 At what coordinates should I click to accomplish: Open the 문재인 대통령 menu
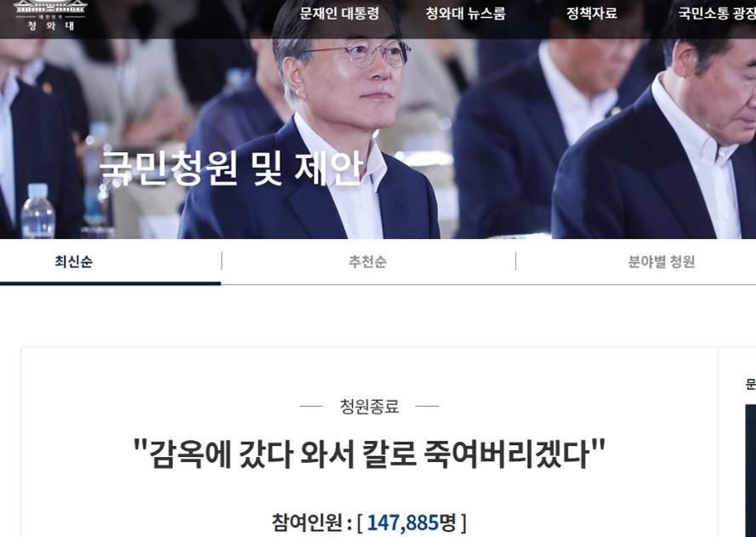pyautogui.click(x=339, y=13)
